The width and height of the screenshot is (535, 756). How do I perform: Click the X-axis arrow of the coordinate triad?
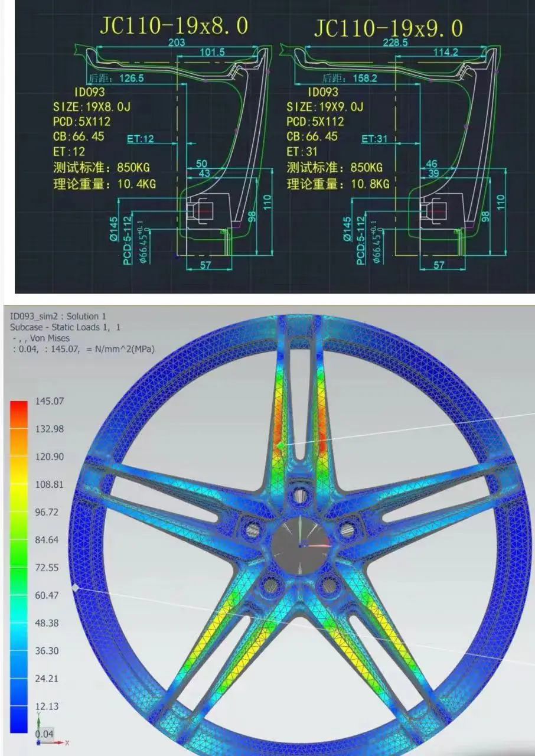coord(59,742)
